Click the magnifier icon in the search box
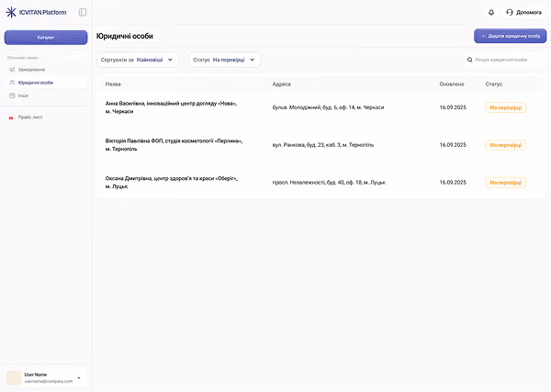551x392 pixels. (470, 60)
